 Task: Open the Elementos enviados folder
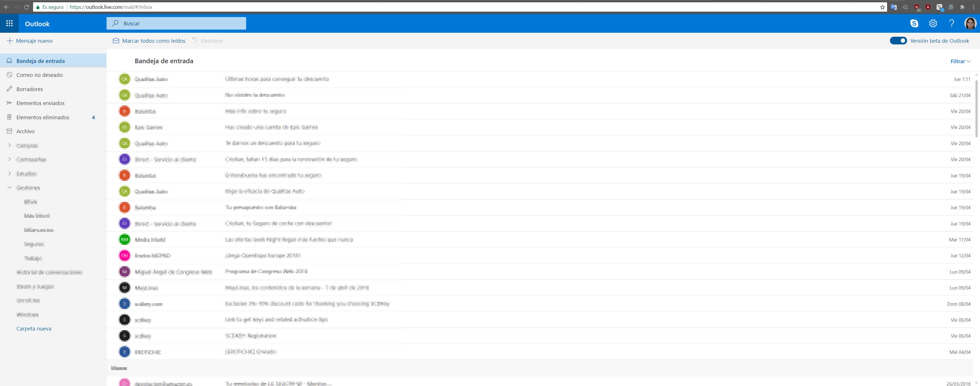tap(53, 103)
